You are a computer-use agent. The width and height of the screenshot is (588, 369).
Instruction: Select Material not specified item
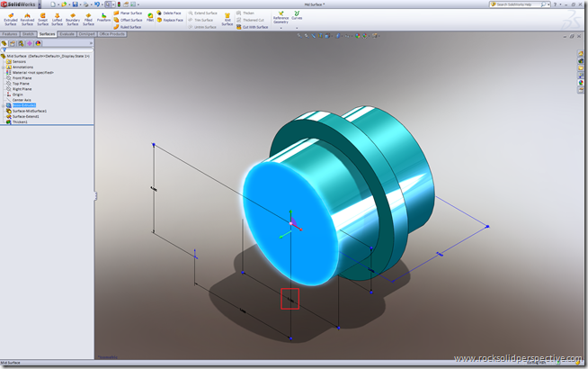[30, 72]
